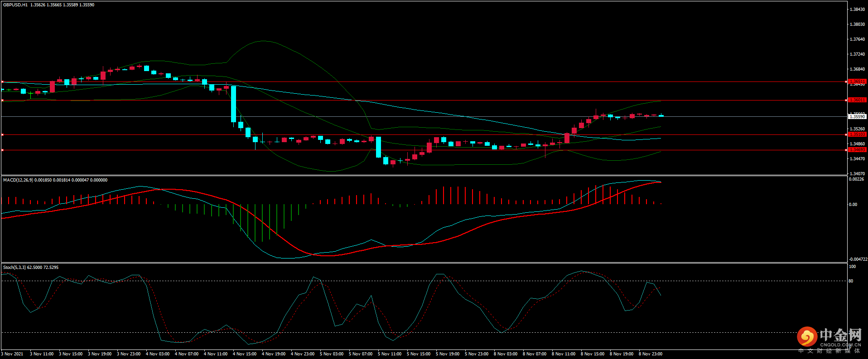Click the 8 Nov 07:00 time label
This screenshot has height=359, width=868.
coord(535,354)
